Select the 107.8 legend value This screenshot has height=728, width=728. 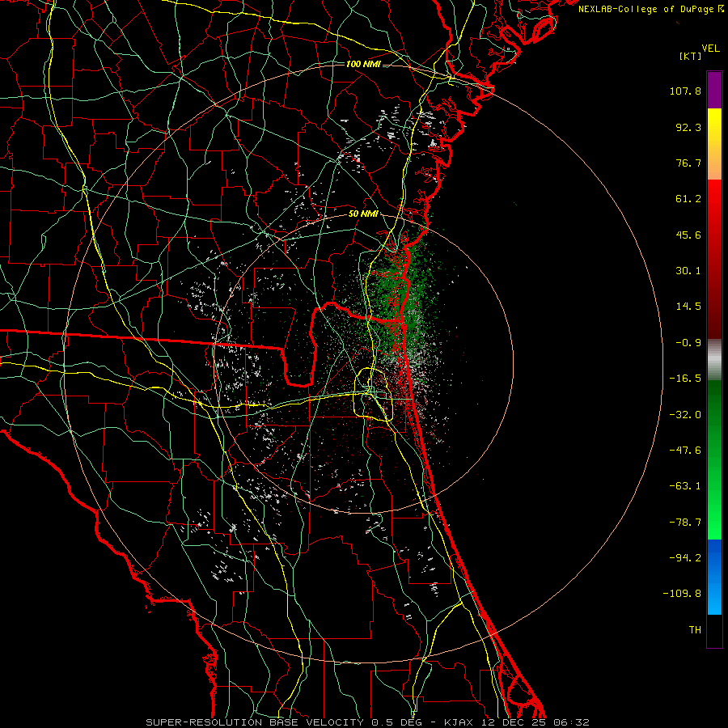(685, 91)
